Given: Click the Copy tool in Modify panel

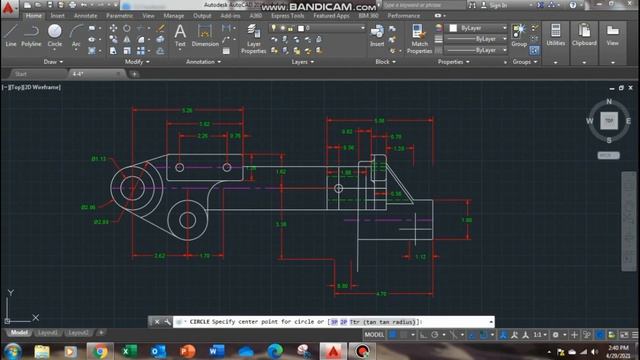Looking at the screenshot, I should tap(113, 40).
